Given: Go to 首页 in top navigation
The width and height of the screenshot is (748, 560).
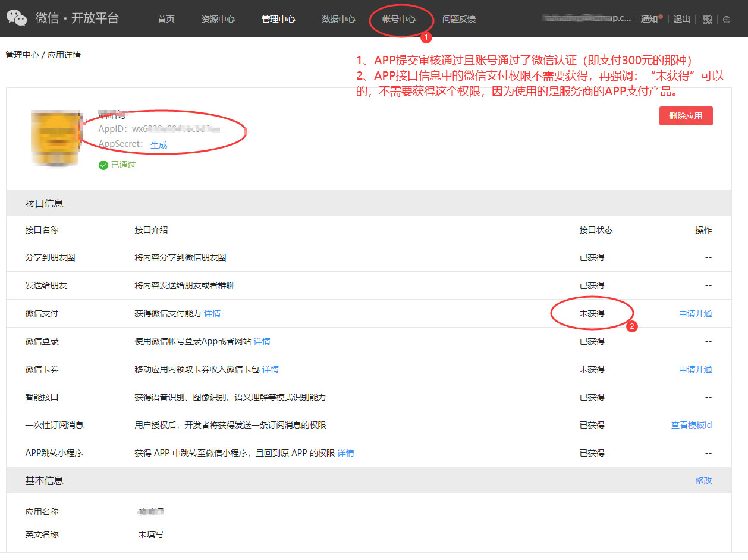Looking at the screenshot, I should pyautogui.click(x=166, y=19).
